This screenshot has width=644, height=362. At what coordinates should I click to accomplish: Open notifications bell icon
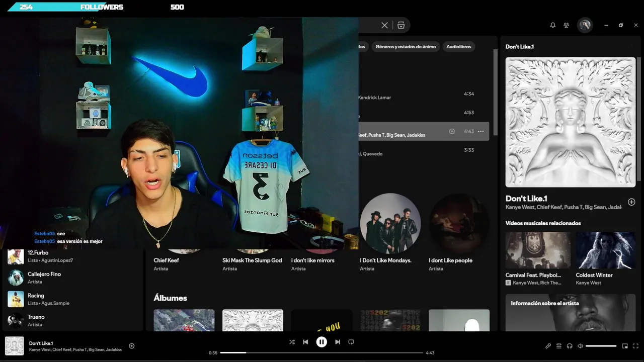click(553, 25)
